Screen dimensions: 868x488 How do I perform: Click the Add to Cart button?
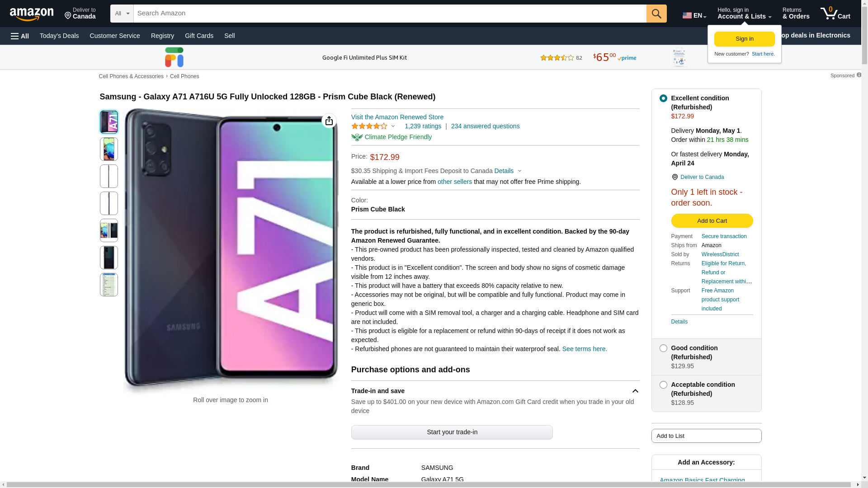pyautogui.click(x=712, y=221)
